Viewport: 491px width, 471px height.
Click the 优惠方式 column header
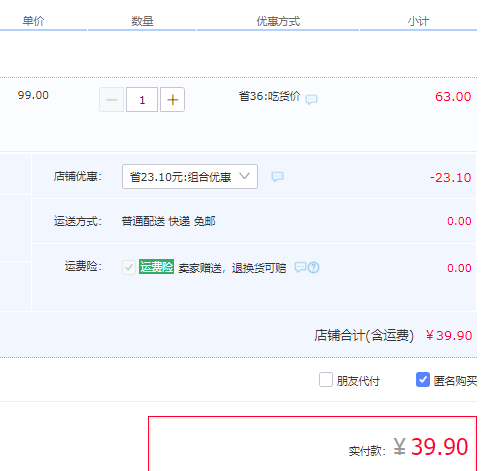click(x=278, y=21)
